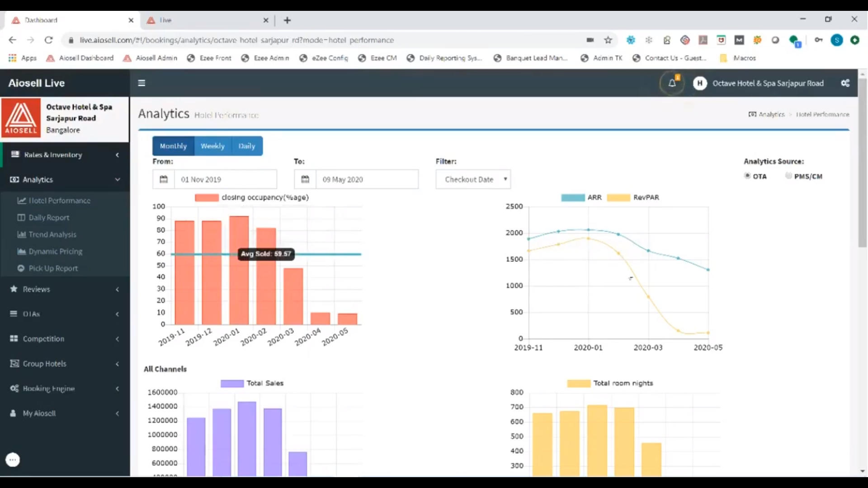Switch to the Daily tab

pyautogui.click(x=247, y=146)
